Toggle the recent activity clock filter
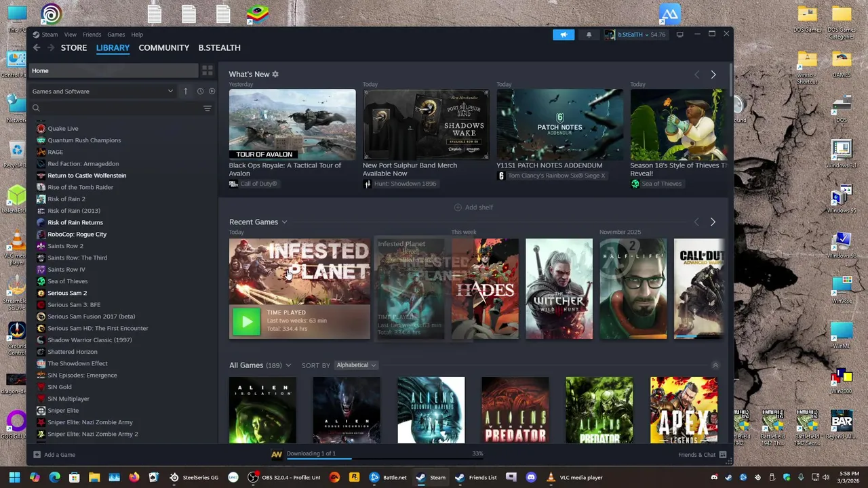 click(200, 91)
